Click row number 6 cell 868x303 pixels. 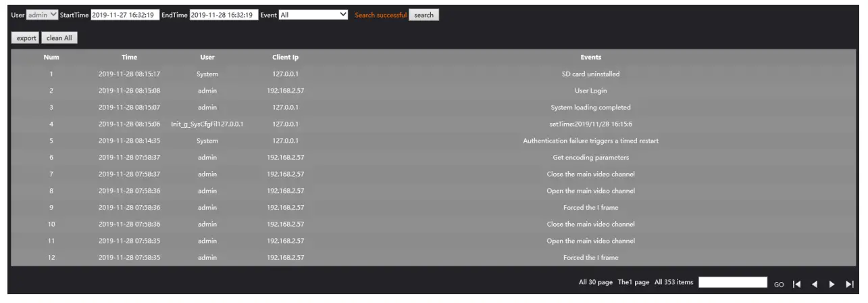[51, 157]
